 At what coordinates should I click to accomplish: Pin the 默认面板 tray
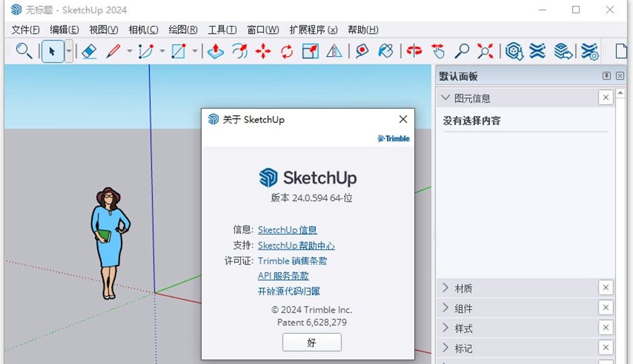606,76
